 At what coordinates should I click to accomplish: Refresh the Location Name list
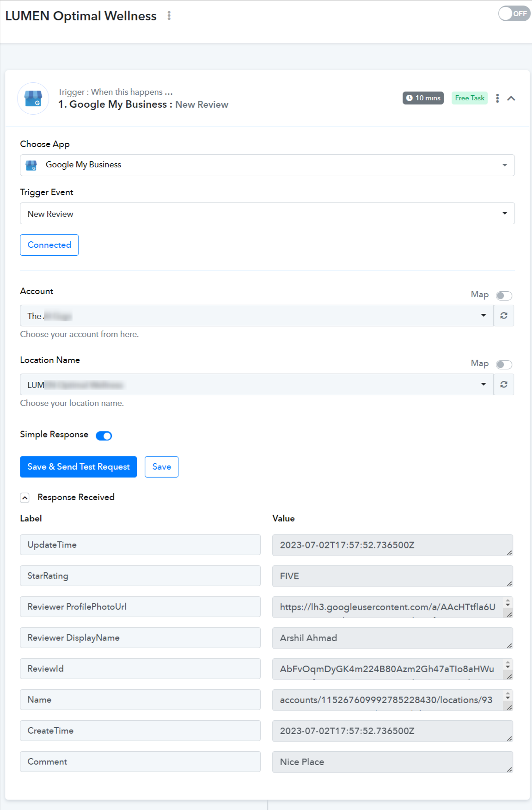click(504, 385)
